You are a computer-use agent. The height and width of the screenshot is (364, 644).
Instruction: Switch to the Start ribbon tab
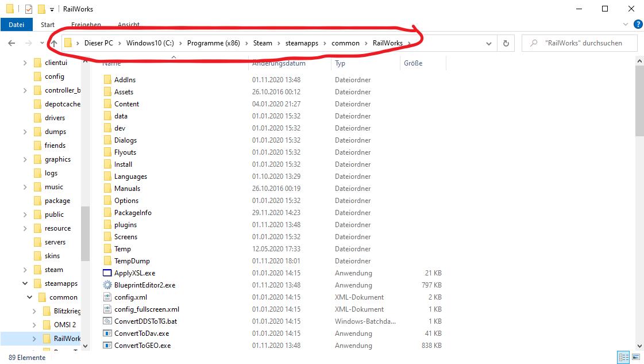(48, 25)
